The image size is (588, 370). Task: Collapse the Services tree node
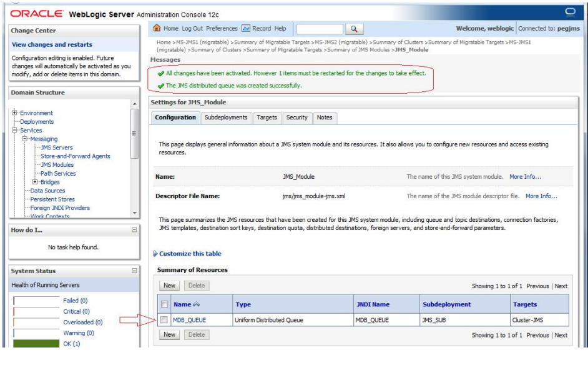click(14, 130)
